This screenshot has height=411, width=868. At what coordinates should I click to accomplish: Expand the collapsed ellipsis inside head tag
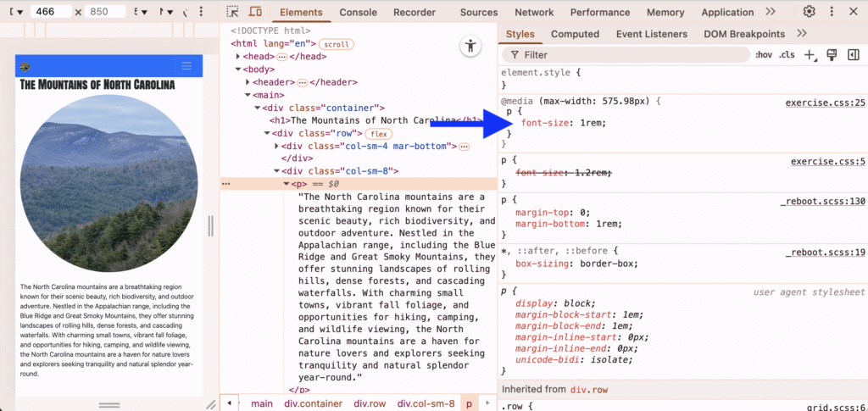point(281,57)
